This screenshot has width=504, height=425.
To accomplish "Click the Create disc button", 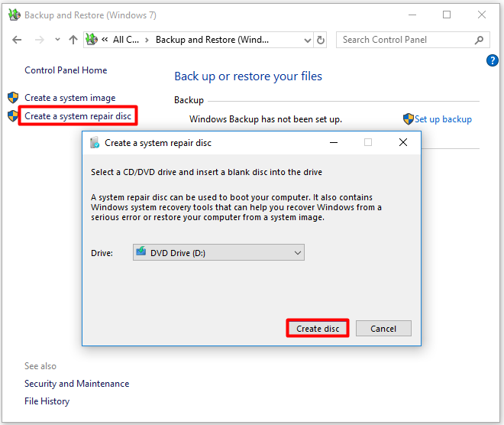I will [x=318, y=329].
